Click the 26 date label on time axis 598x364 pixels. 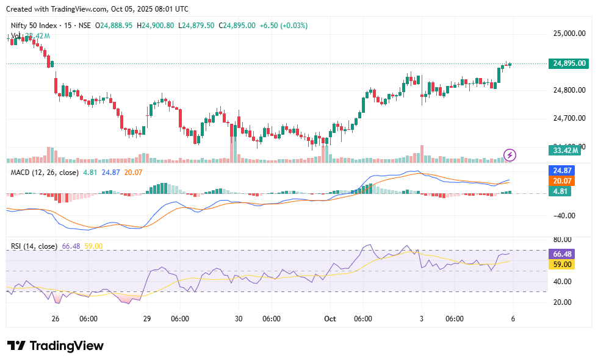(x=56, y=319)
